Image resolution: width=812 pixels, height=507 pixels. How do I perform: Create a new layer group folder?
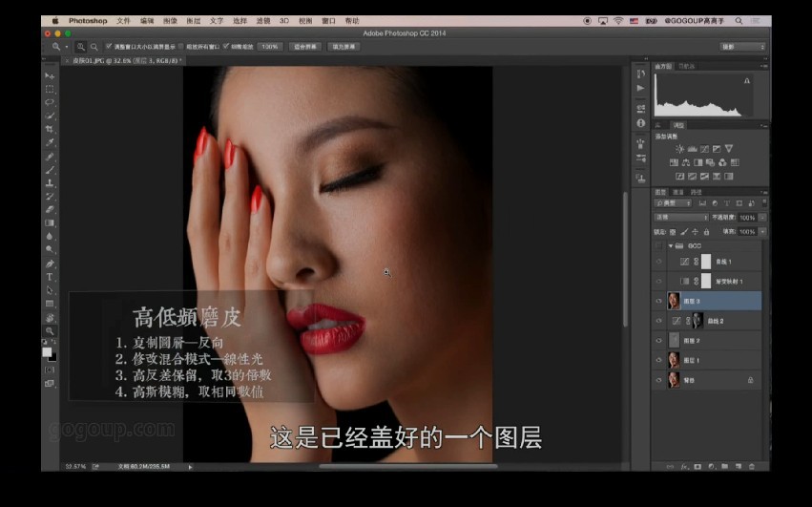tap(724, 467)
